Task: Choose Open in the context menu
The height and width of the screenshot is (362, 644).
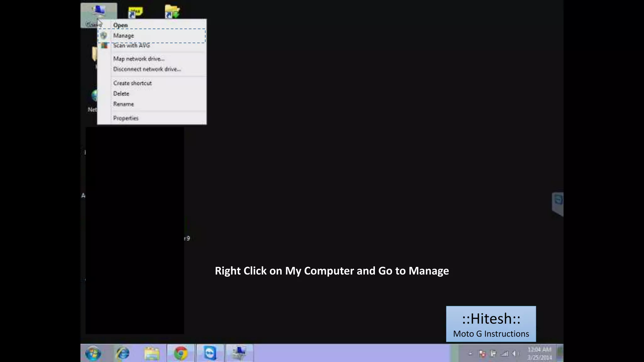Action: click(x=120, y=25)
